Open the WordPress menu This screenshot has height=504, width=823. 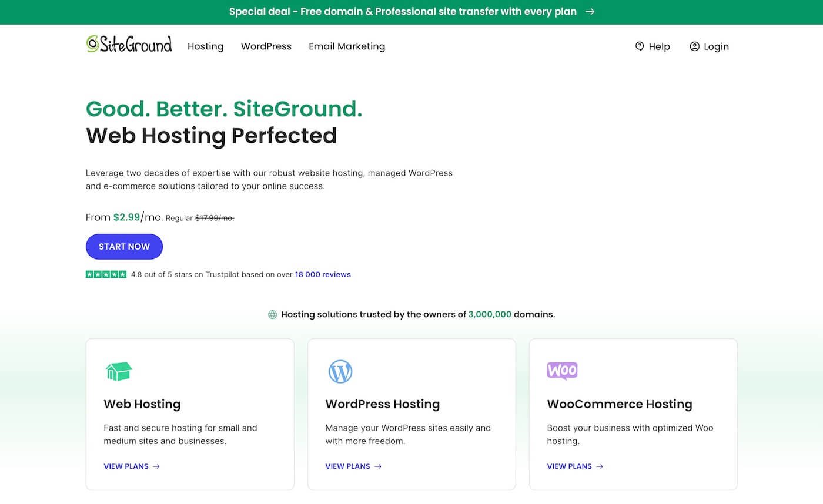266,46
